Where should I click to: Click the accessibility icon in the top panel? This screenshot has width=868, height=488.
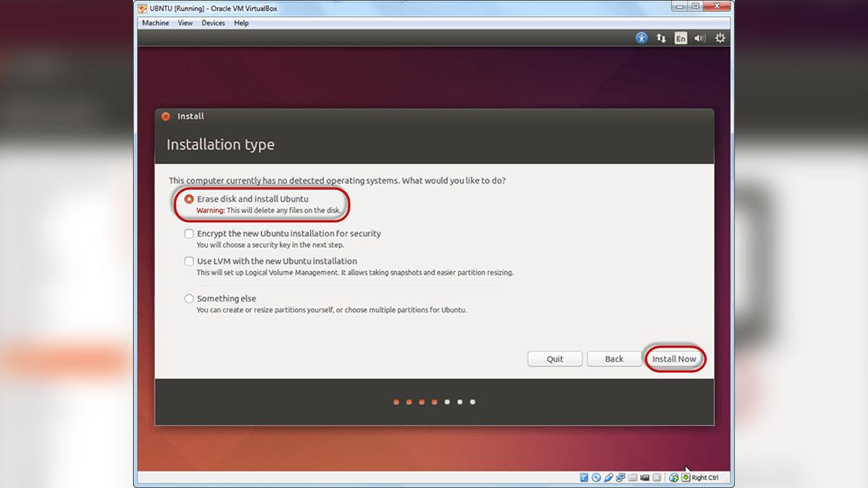click(x=642, y=38)
